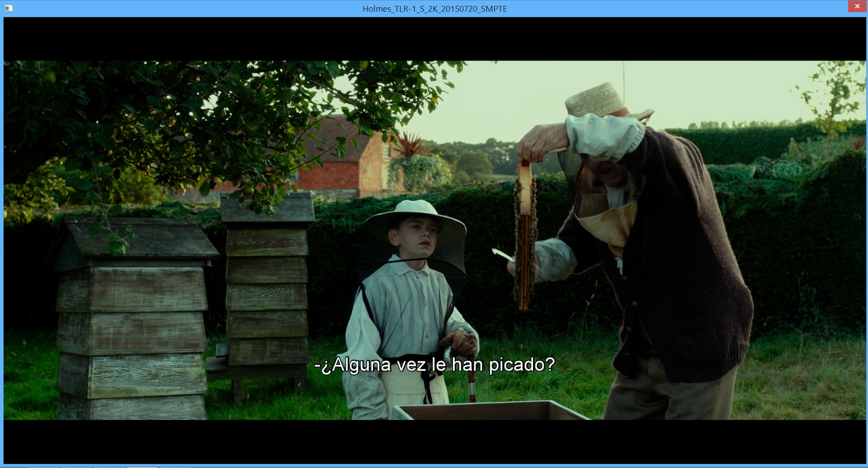Click the video playback area to pause
Screen dimensions: 868x468
(x=434, y=240)
